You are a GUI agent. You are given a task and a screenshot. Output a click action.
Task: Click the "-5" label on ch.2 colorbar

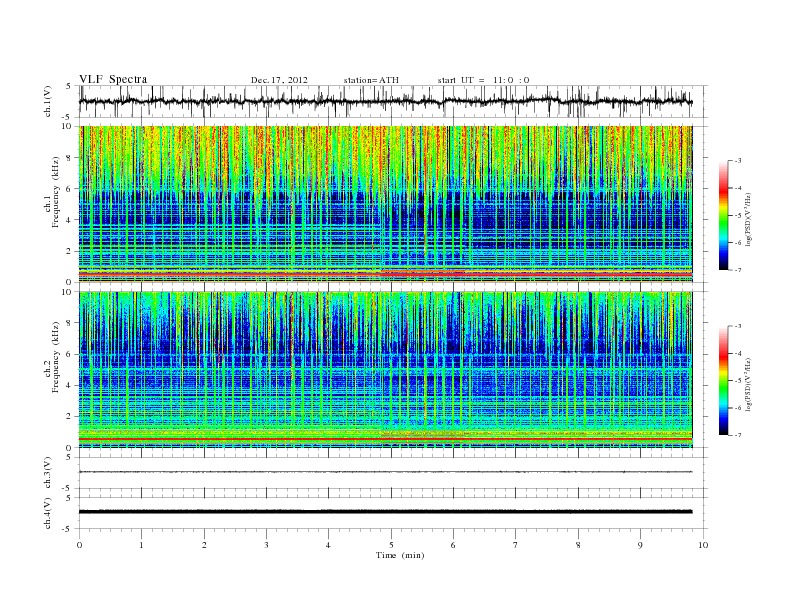tap(738, 381)
